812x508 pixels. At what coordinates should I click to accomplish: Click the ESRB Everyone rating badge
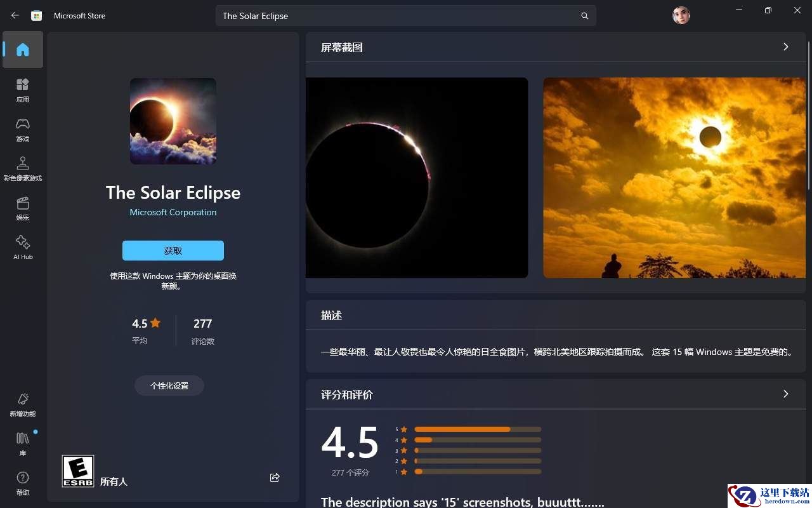[x=78, y=471]
